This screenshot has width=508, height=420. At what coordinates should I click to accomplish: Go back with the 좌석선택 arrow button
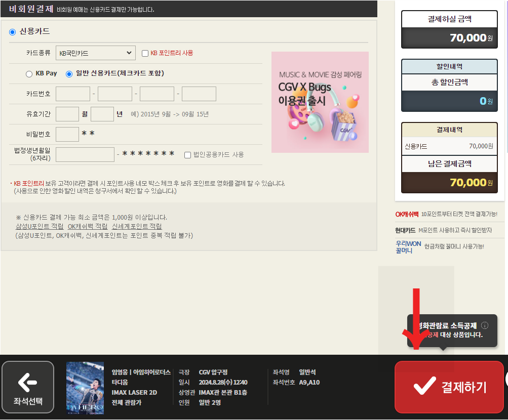point(28,387)
